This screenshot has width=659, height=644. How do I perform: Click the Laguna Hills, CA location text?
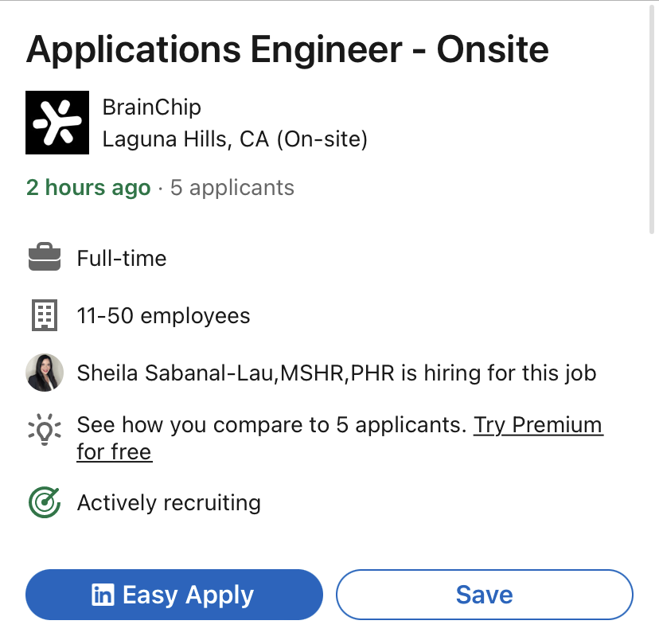(x=235, y=140)
